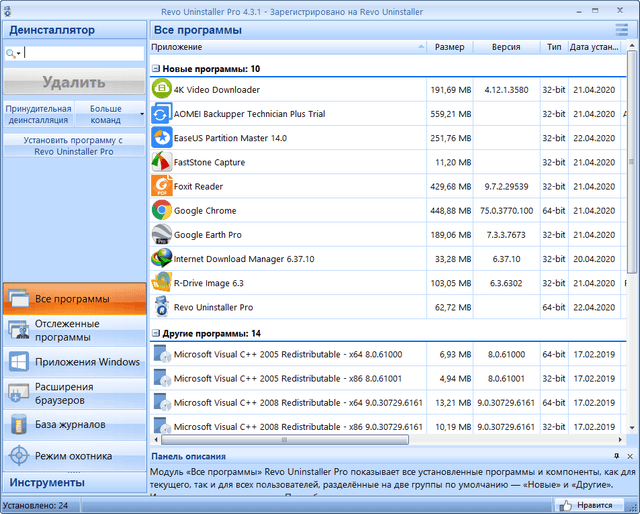Click the horizontal scrollbar right arrow
Viewport: 640px width, 514px height.
click(620, 439)
